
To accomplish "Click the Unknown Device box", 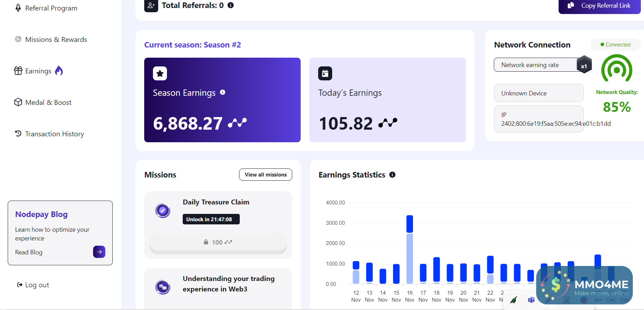I will (539, 93).
